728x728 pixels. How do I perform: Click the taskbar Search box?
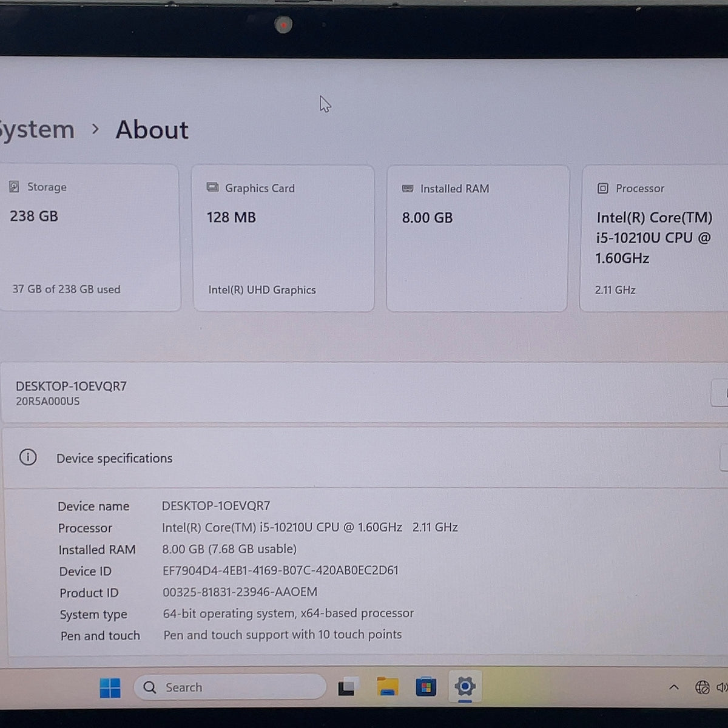[x=230, y=687]
